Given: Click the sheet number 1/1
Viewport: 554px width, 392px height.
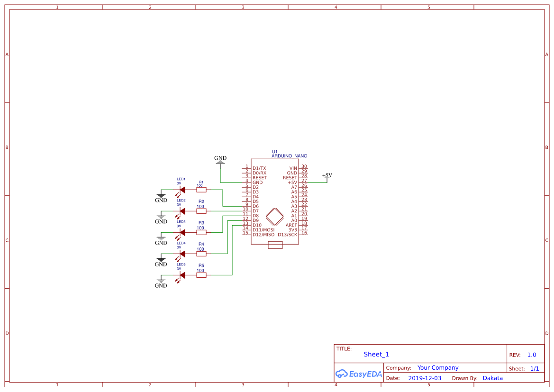Looking at the screenshot, I should pyautogui.click(x=535, y=369).
